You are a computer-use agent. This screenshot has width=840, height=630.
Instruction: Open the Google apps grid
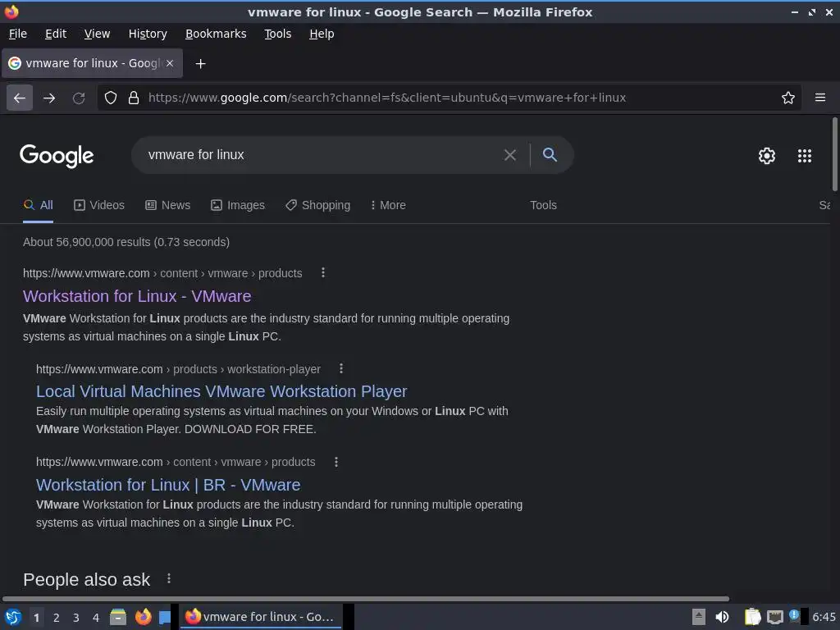coord(805,156)
